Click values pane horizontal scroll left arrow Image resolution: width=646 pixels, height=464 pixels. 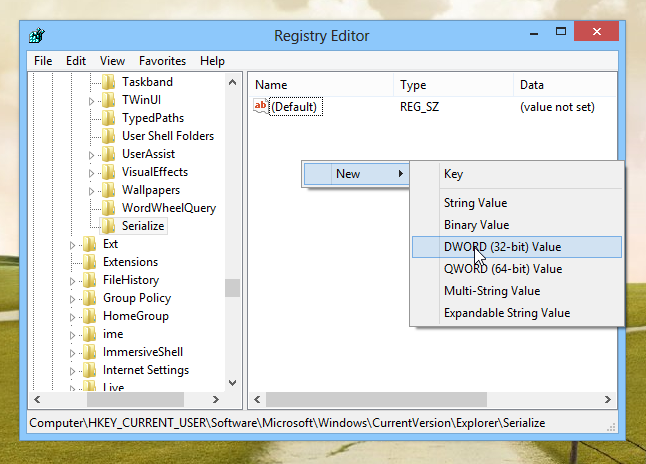coord(257,399)
